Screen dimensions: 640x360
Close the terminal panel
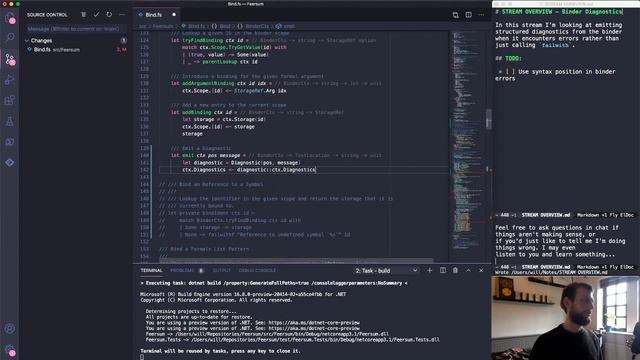(481, 270)
